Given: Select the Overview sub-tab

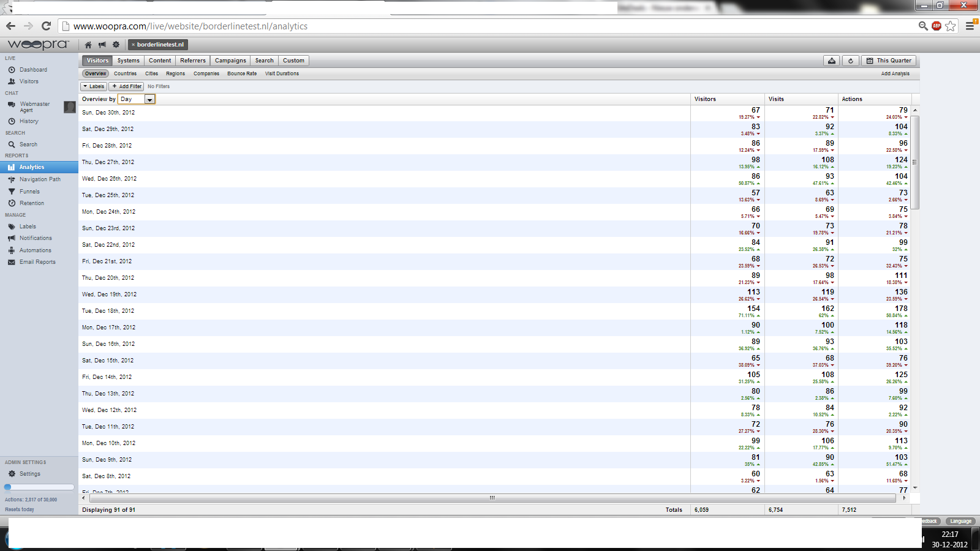Looking at the screenshot, I should point(96,73).
